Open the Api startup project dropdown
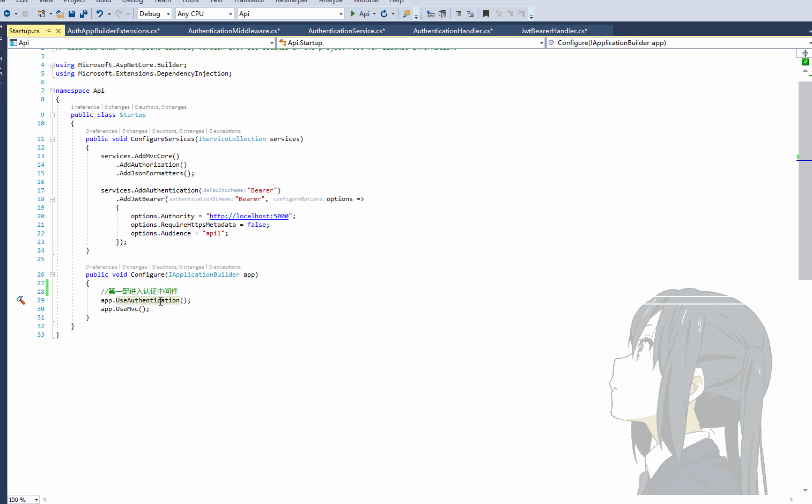812x504 pixels. 291,14
